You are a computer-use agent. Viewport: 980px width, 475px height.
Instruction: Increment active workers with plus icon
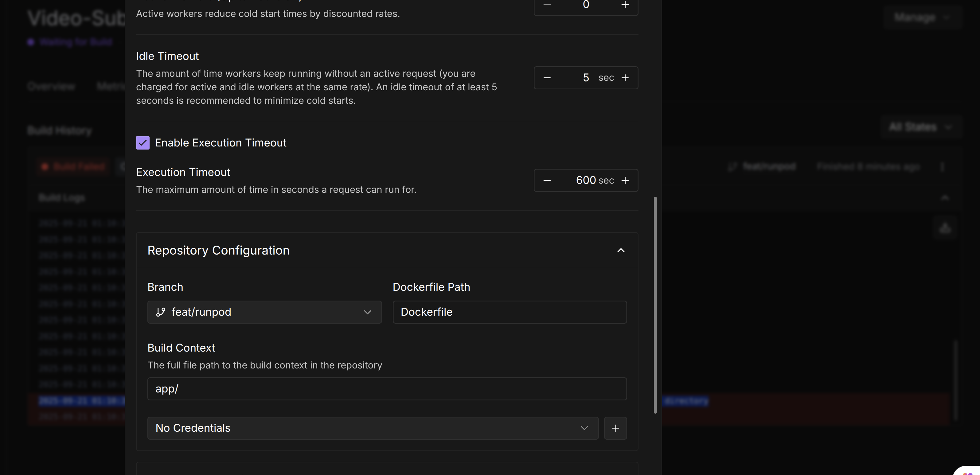click(x=625, y=5)
